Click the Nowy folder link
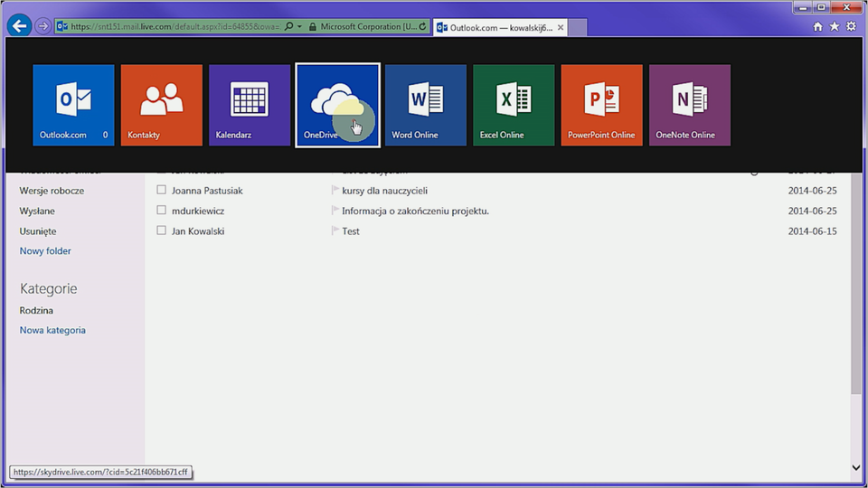 (45, 250)
